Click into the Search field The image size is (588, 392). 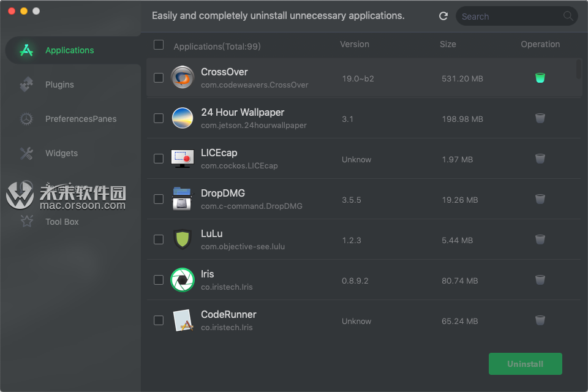[508, 17]
